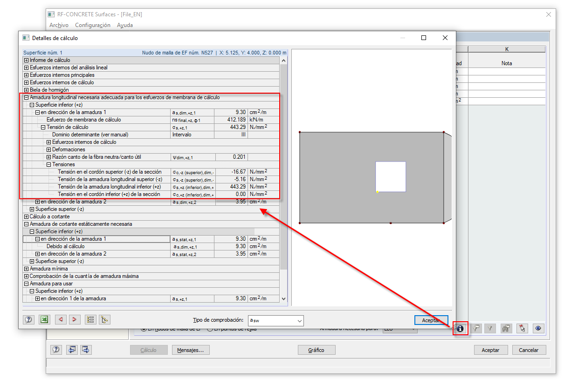Select 'En puntos de rejilla' radio button
This screenshot has width=585, height=392.
(210, 329)
